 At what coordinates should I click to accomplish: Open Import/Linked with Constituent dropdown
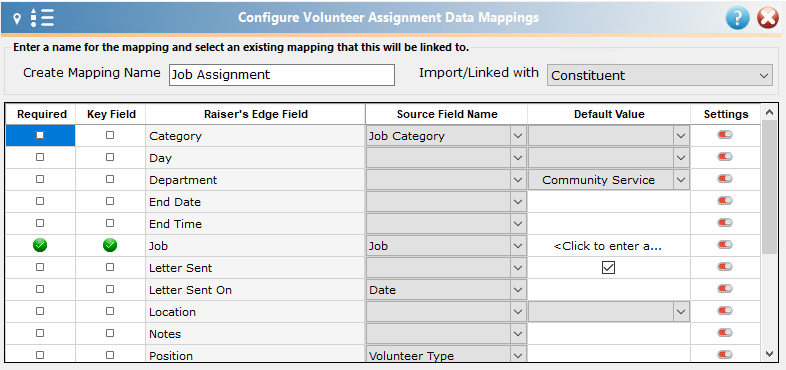coord(660,75)
